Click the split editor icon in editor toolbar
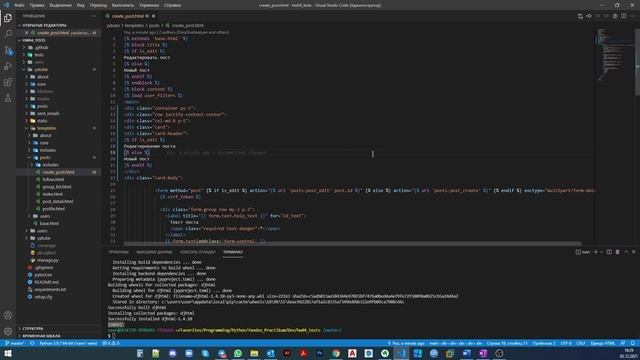The width and height of the screenshot is (640, 360). tap(624, 16)
